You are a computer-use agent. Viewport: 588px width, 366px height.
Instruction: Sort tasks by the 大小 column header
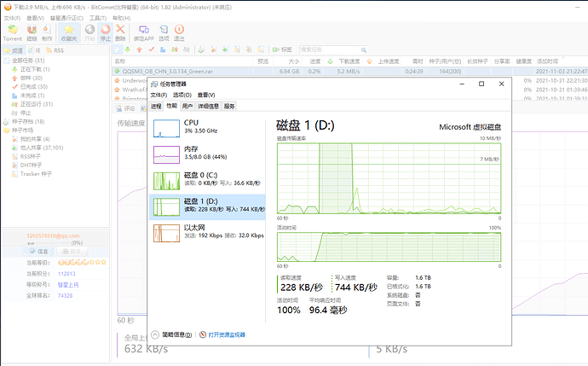pos(294,61)
